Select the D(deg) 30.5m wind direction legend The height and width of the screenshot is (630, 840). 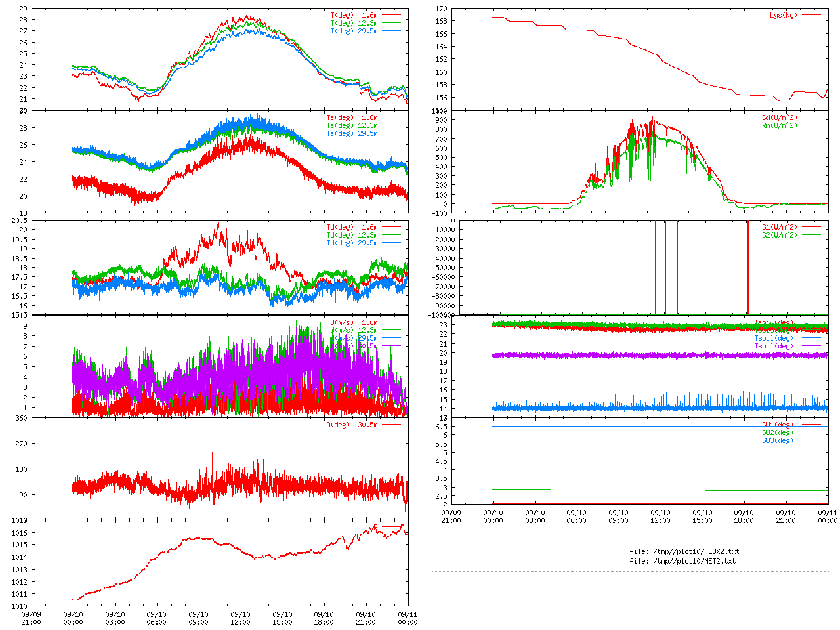(x=352, y=425)
